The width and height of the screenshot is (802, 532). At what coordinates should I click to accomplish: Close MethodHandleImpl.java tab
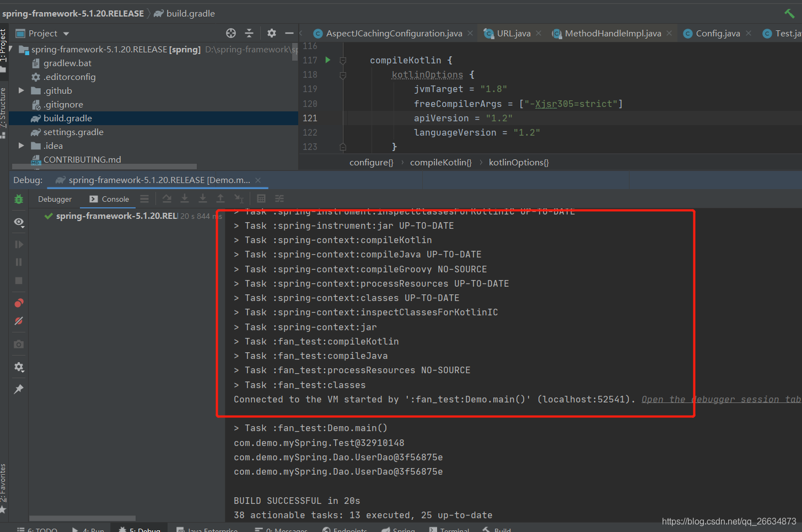coord(669,34)
